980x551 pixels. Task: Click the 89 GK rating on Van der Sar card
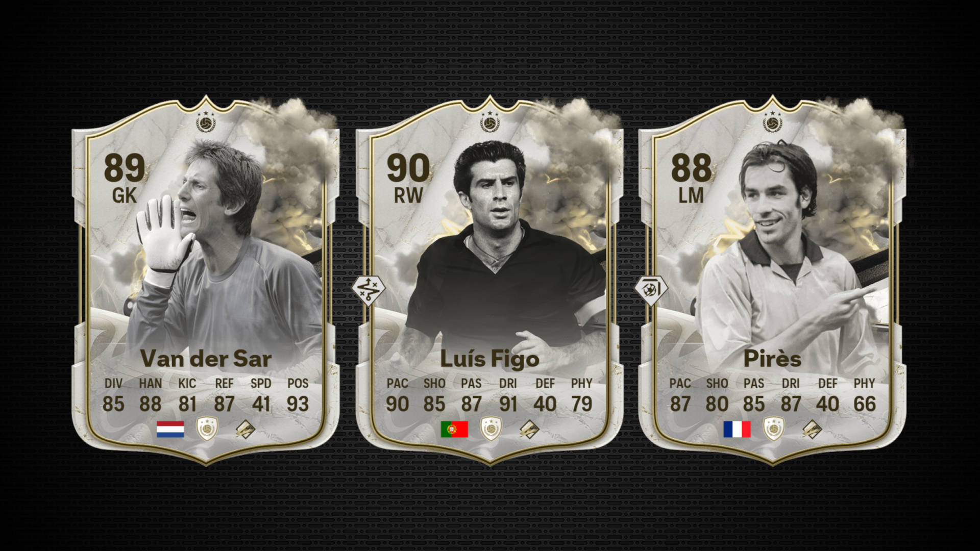pyautogui.click(x=125, y=179)
